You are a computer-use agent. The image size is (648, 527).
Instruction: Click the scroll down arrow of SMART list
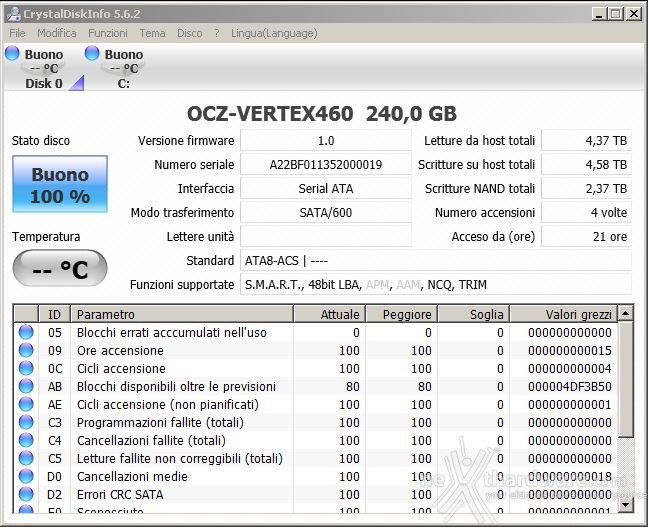[626, 504]
